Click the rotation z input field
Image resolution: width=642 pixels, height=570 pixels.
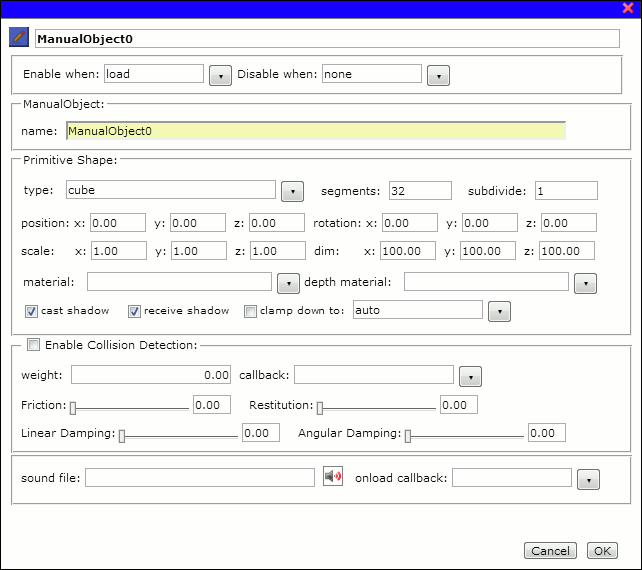point(569,223)
